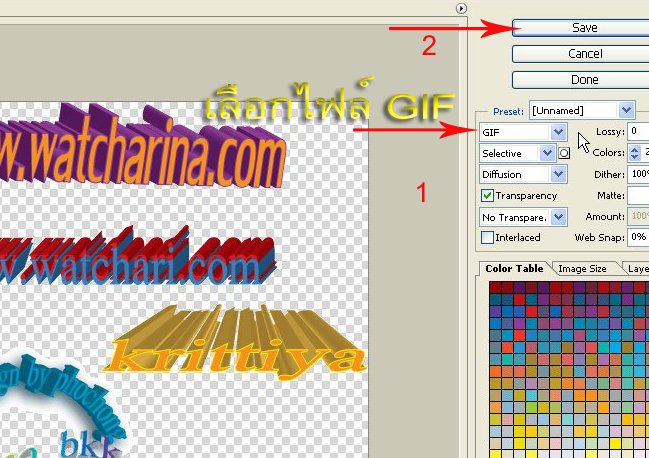Image resolution: width=649 pixels, height=458 pixels.
Task: Open the preview flyout menu arrow button
Action: click(461, 8)
